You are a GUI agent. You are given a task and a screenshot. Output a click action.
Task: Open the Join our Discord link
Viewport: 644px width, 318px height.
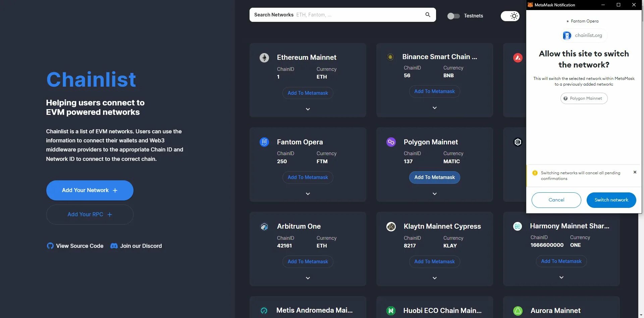coord(136,246)
